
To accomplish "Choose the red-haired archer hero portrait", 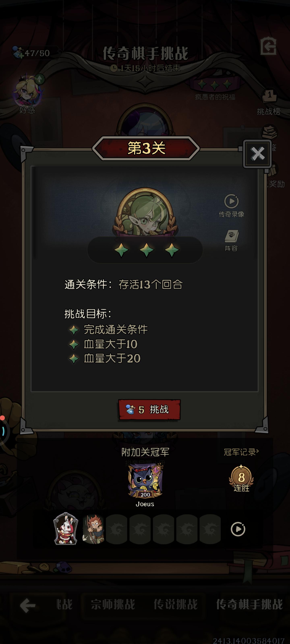I will 93,529.
